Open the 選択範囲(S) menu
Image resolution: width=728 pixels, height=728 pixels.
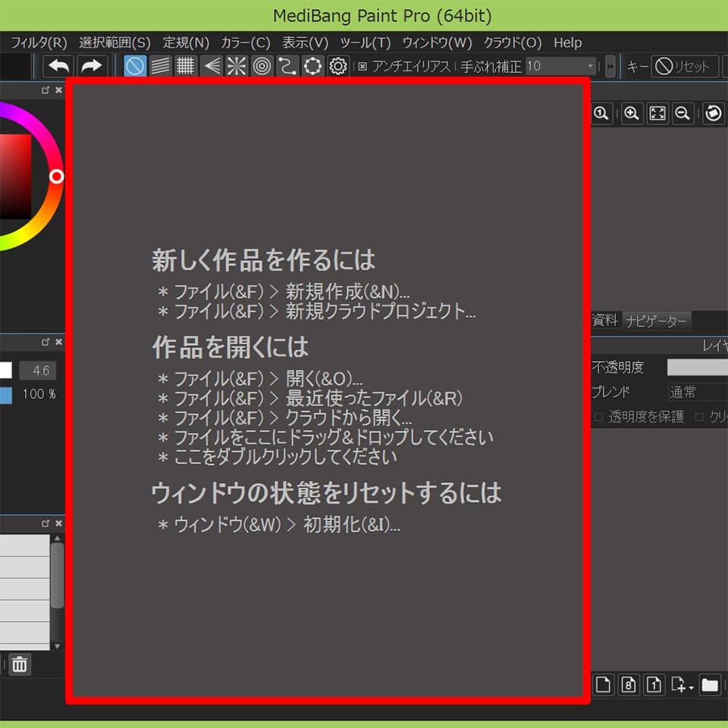click(x=115, y=42)
